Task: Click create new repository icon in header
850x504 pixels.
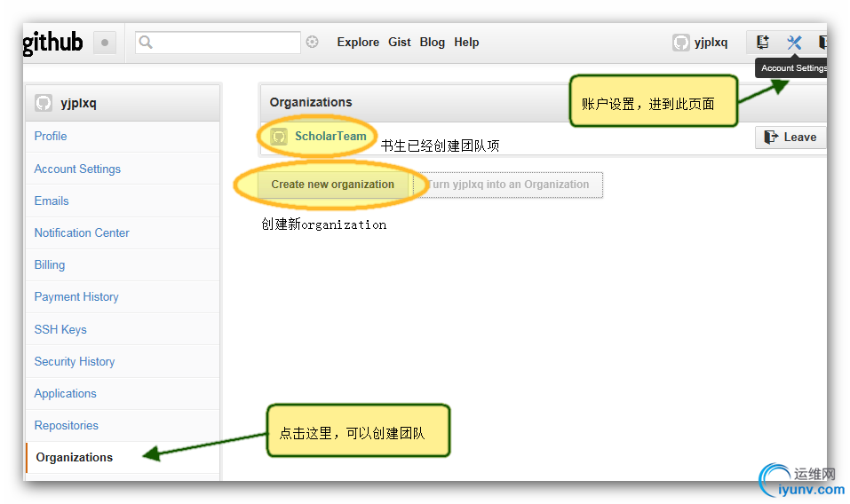Action: coord(763,42)
